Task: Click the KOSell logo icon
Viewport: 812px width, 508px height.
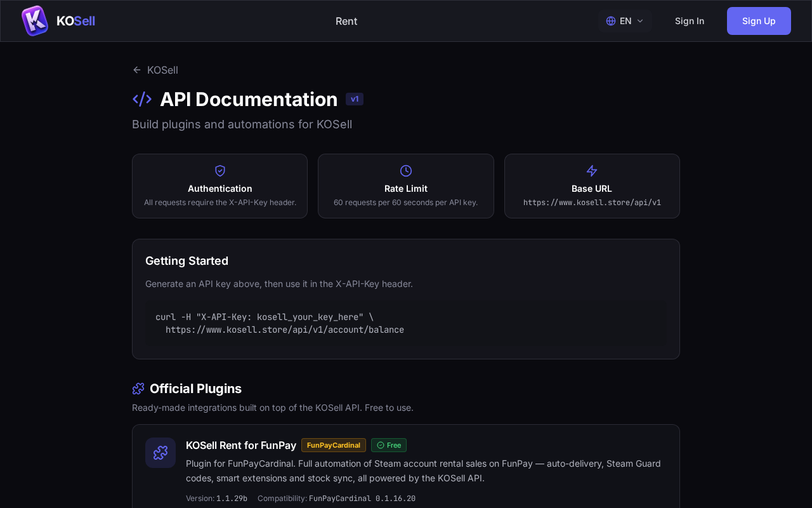Action: tap(35, 21)
